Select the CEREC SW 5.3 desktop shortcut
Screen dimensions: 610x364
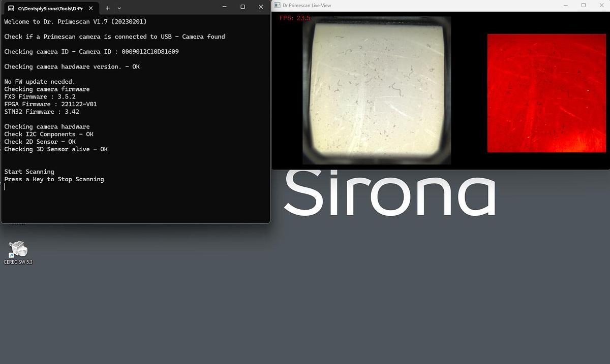tap(18, 252)
